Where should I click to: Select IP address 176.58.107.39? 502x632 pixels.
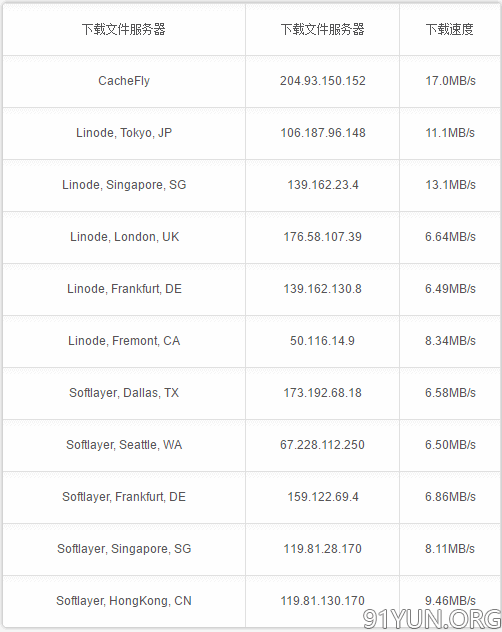pyautogui.click(x=323, y=237)
